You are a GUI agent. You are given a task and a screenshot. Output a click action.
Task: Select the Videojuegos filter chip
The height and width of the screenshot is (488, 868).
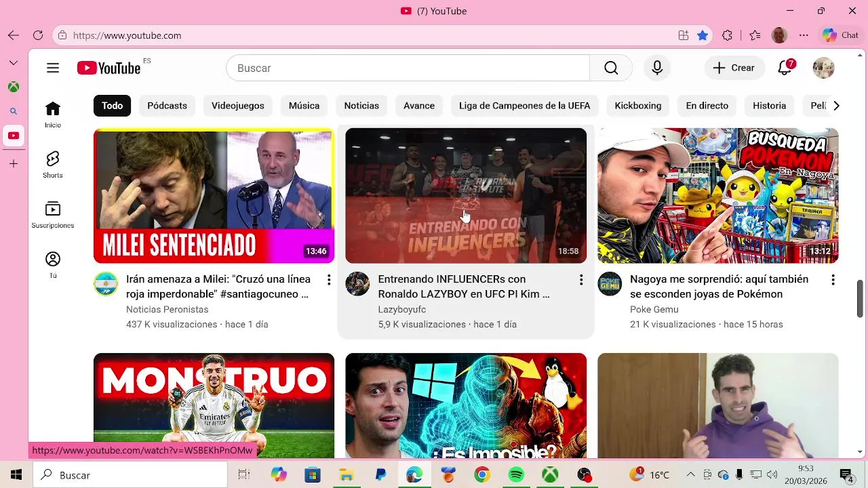coord(237,106)
